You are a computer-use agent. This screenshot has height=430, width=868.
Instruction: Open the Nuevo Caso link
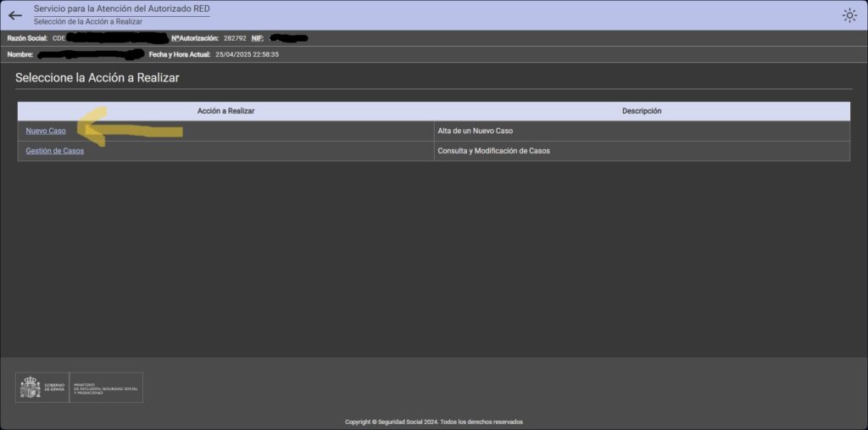(46, 131)
